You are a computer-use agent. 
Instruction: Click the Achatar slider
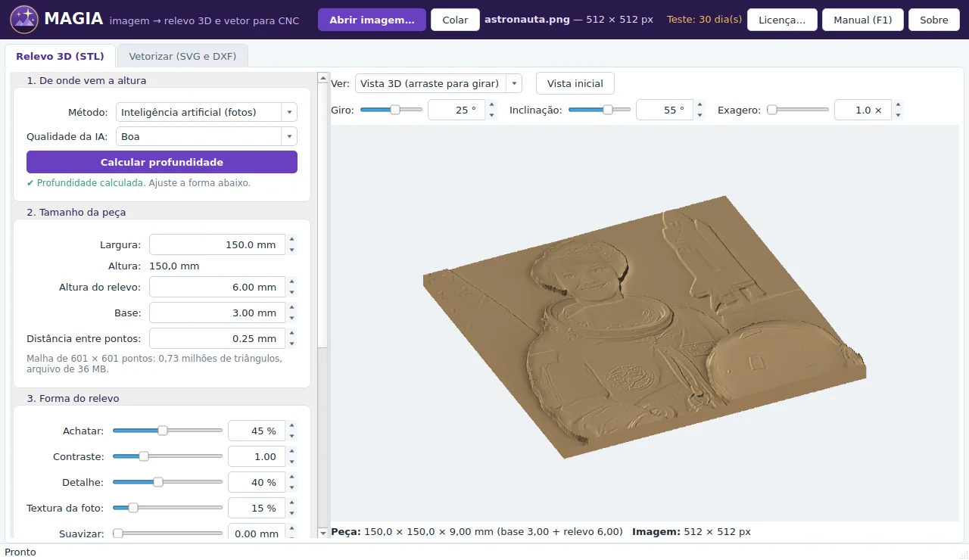[167, 431]
